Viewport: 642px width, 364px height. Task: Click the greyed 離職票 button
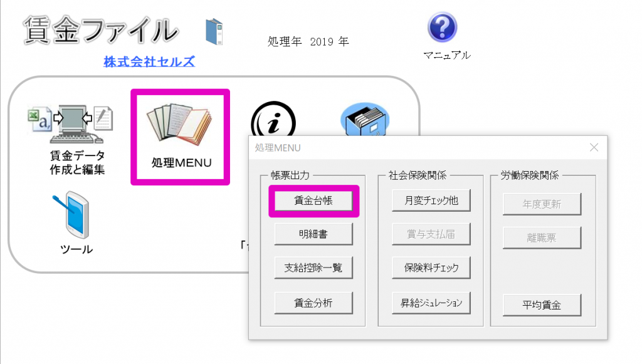click(x=542, y=237)
